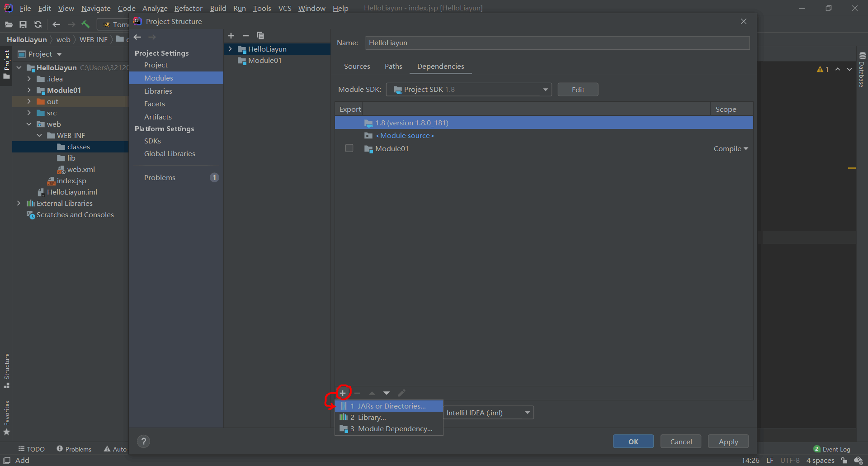Open the Compile scope dropdown for Module01
868x466 pixels.
click(731, 148)
